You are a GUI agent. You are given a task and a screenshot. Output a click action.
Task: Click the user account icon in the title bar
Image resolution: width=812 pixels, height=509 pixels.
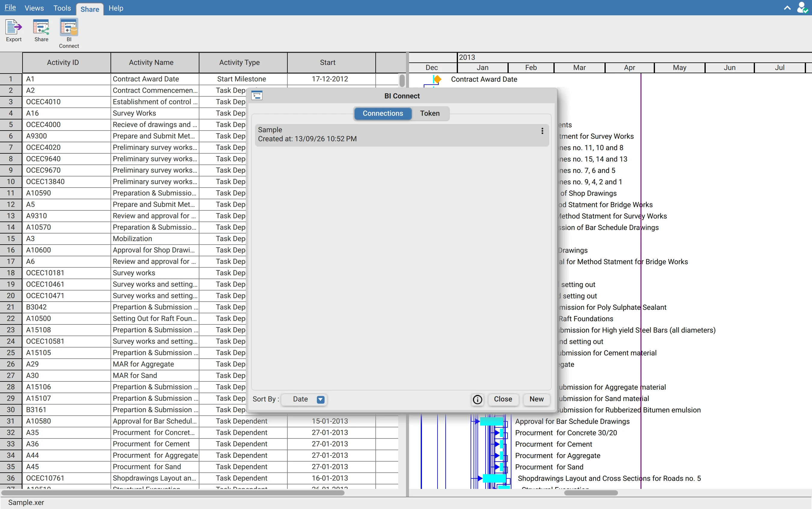[802, 8]
